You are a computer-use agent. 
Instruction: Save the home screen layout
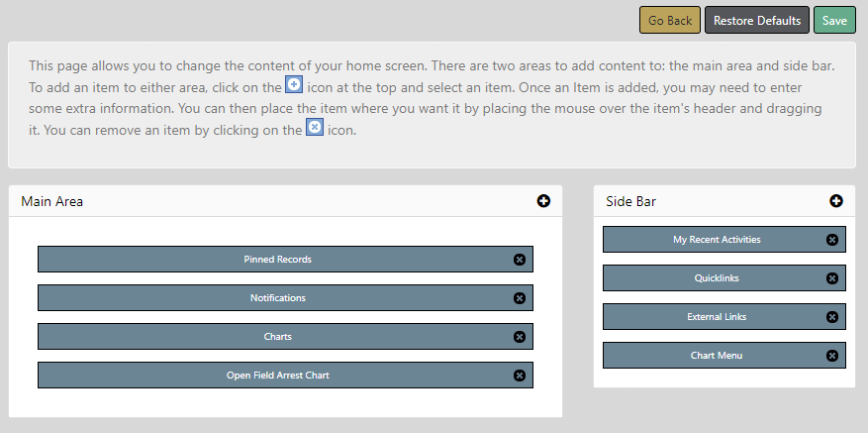click(834, 21)
